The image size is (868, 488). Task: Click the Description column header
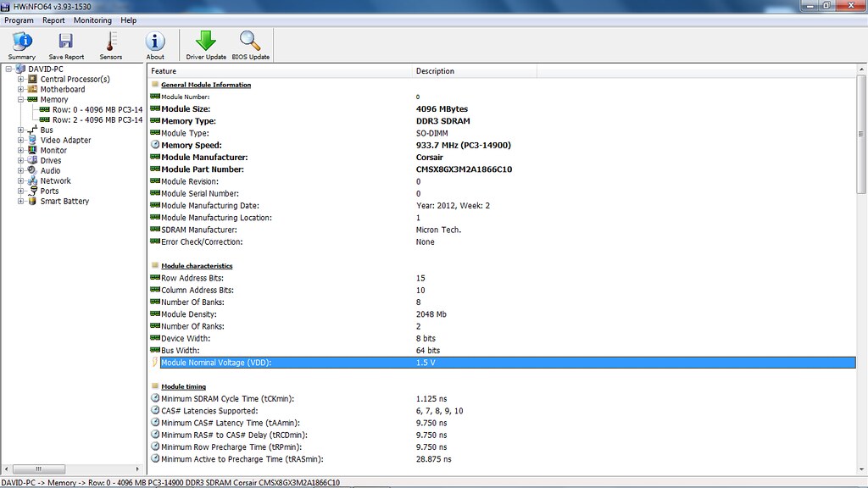(435, 71)
